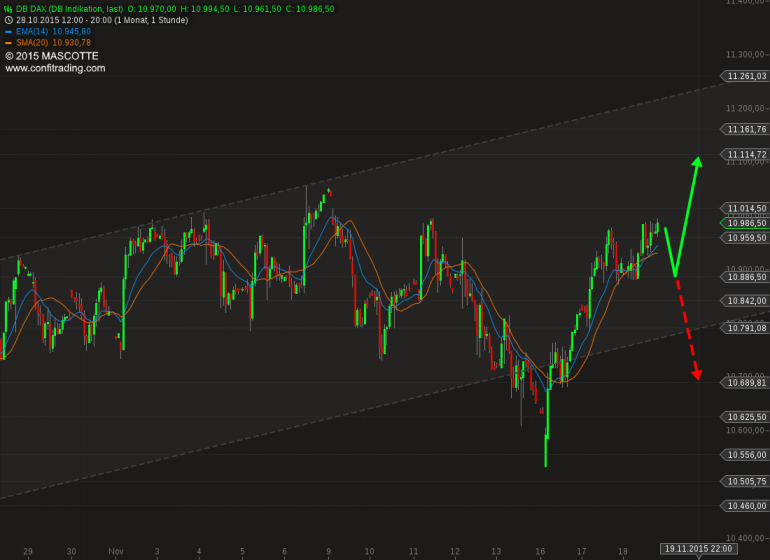Click the 10.791,08 price level tag
Viewport: 770px width, 560px height.
click(743, 328)
